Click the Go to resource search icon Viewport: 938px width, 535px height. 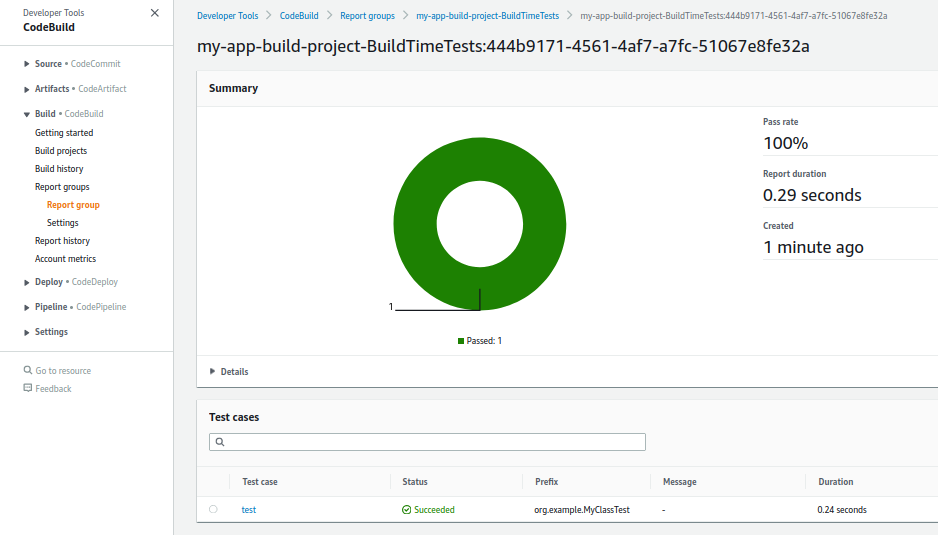(x=28, y=371)
